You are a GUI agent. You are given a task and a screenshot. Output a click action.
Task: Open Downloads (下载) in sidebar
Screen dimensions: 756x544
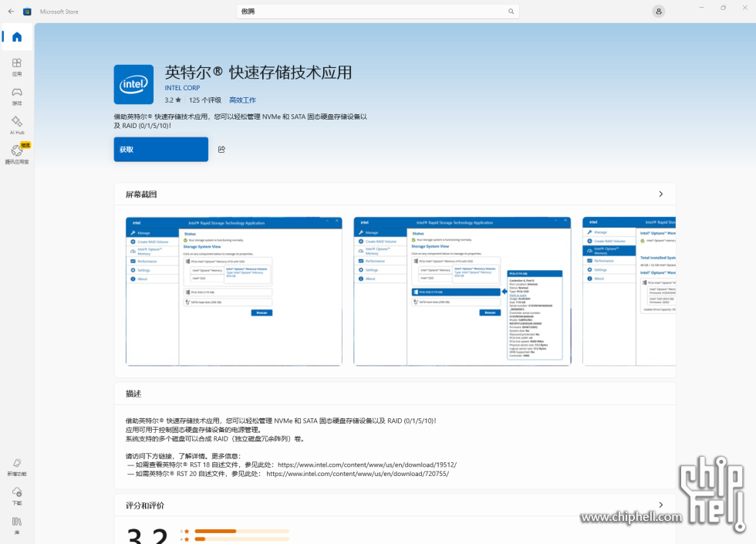point(17,495)
